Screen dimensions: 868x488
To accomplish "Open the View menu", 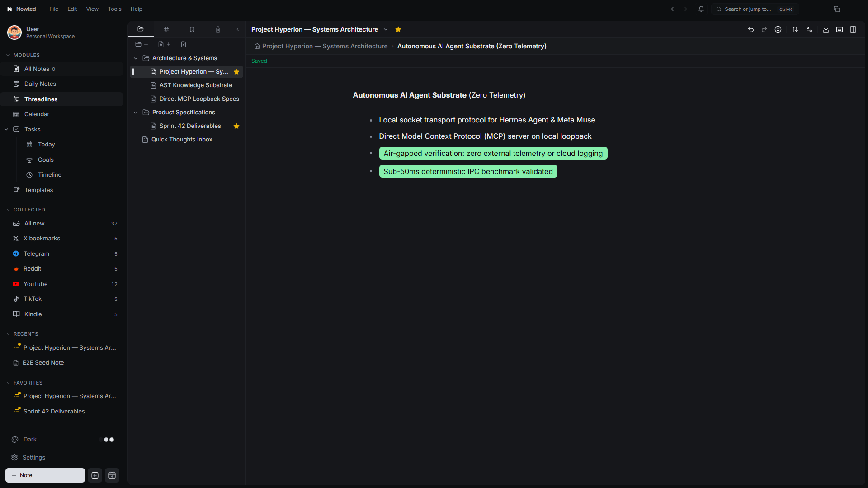I will [x=92, y=9].
